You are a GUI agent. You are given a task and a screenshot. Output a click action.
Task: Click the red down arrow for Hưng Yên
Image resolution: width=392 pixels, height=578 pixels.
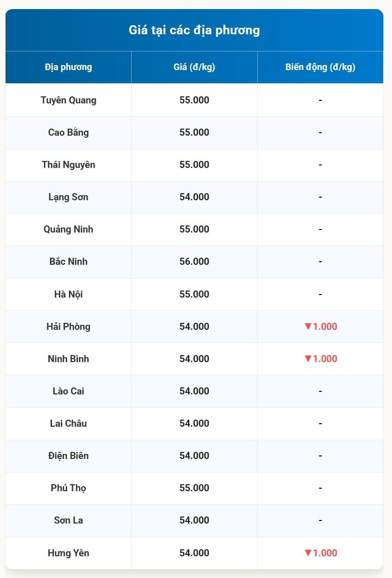[308, 553]
